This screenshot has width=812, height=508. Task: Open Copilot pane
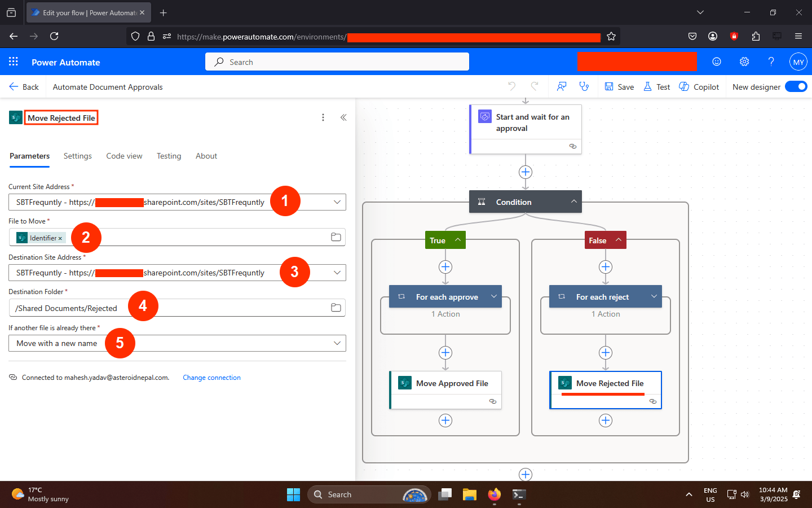coord(699,87)
